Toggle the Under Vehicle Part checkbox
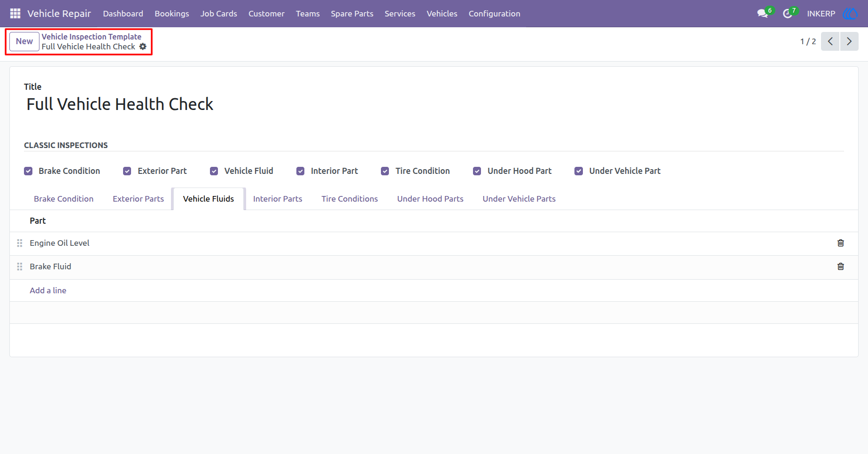The image size is (868, 454). coord(579,171)
